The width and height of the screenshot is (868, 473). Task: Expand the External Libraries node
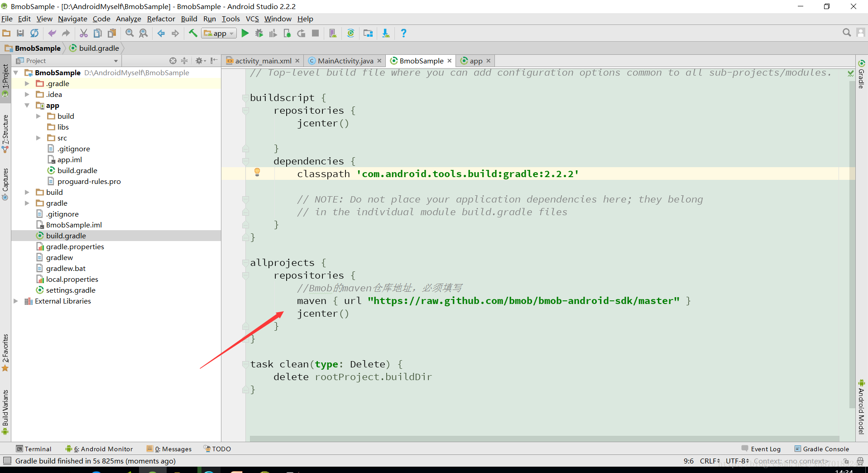point(15,301)
